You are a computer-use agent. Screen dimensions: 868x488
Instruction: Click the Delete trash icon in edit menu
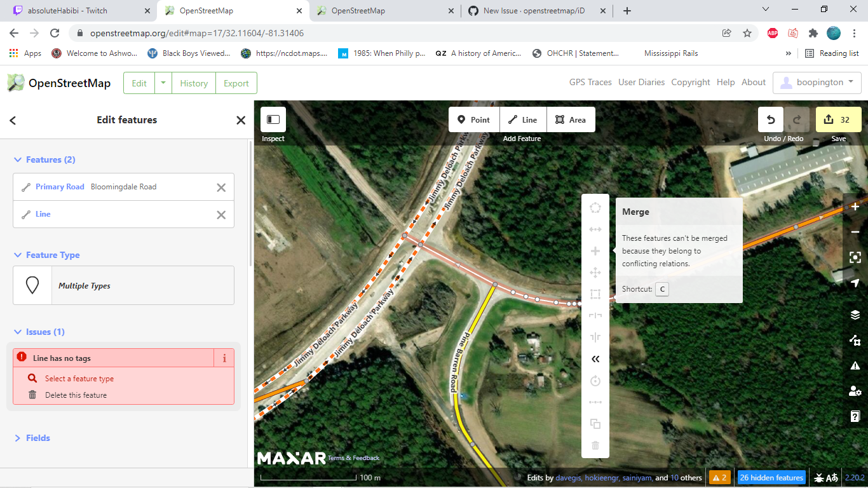coord(595,445)
